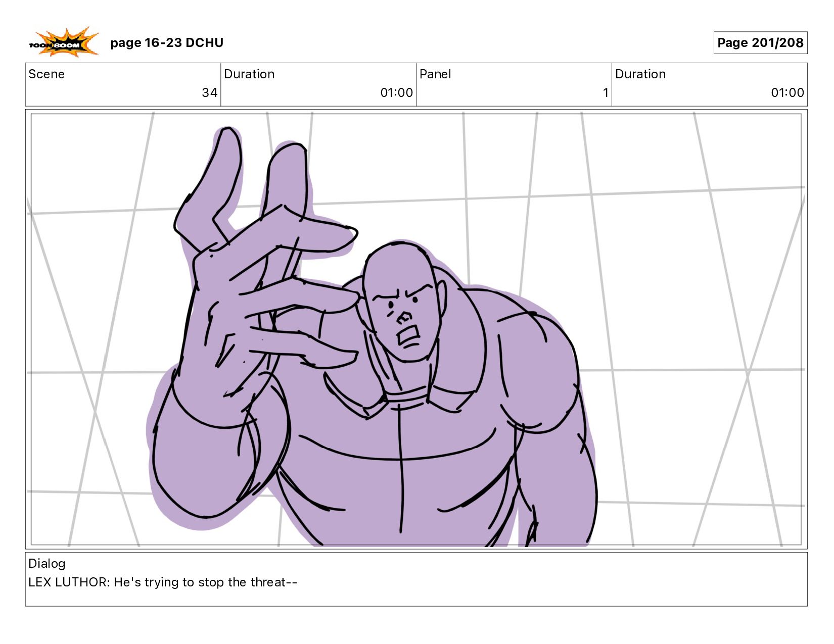Click the 'Panel' header label

[x=435, y=74]
